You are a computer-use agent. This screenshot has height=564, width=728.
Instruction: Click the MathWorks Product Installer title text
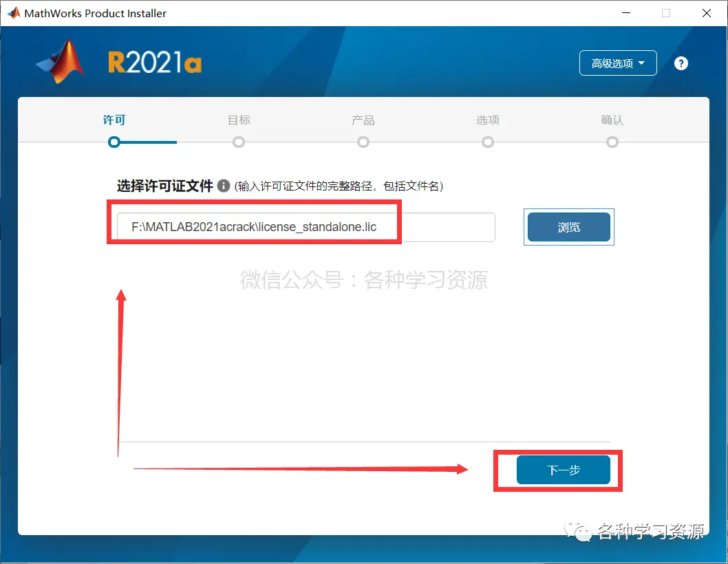pyautogui.click(x=95, y=14)
